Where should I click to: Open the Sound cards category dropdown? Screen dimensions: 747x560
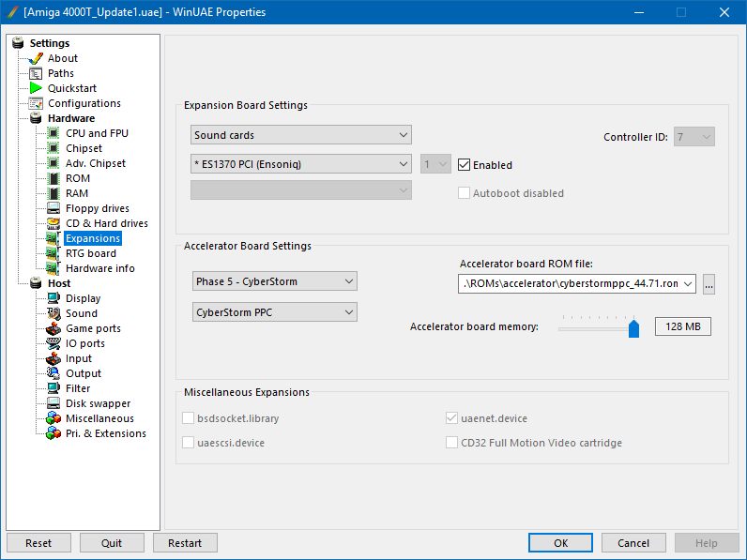(x=301, y=135)
